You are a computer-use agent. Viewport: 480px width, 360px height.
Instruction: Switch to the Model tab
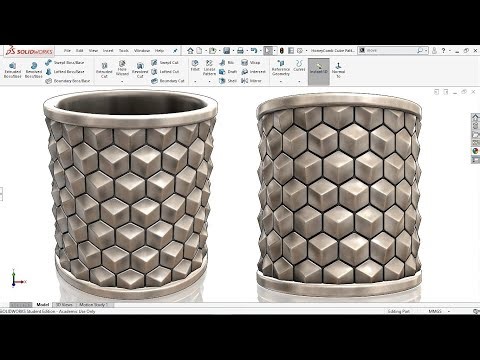[43, 305]
